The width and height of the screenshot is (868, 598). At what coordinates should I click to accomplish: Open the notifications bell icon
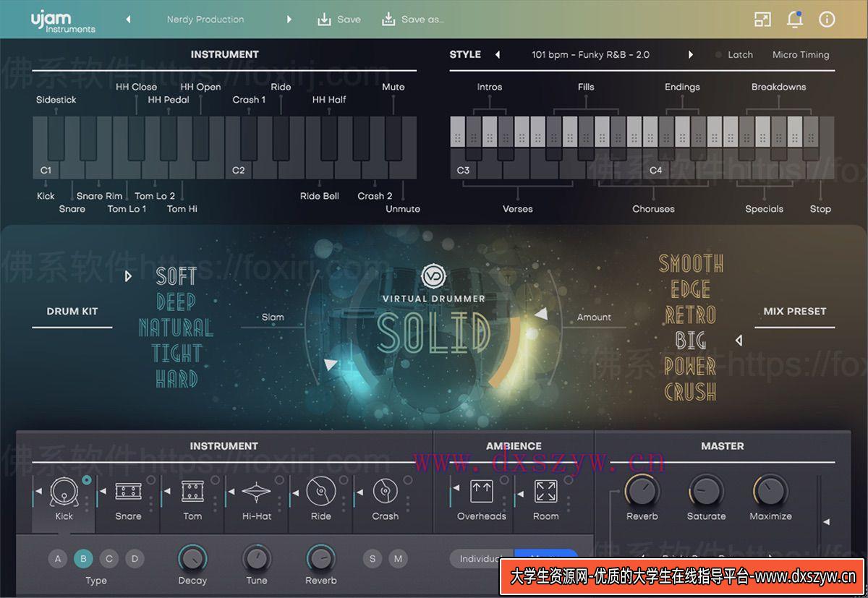tap(795, 20)
